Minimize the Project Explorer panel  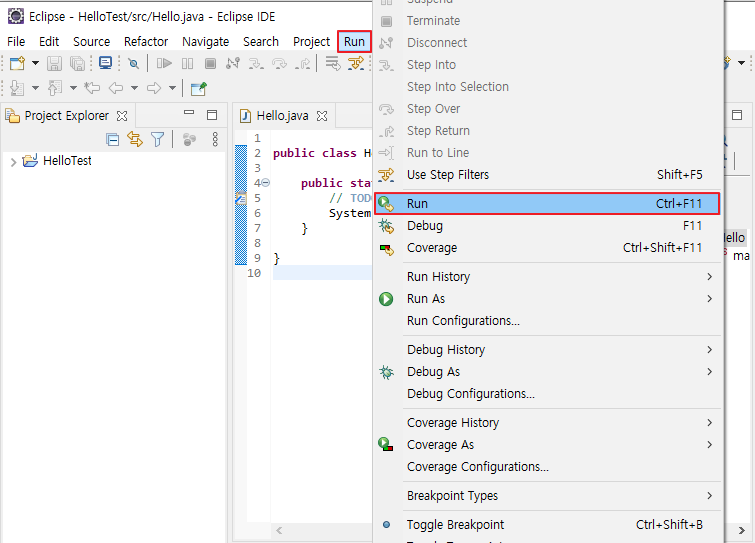pos(189,113)
